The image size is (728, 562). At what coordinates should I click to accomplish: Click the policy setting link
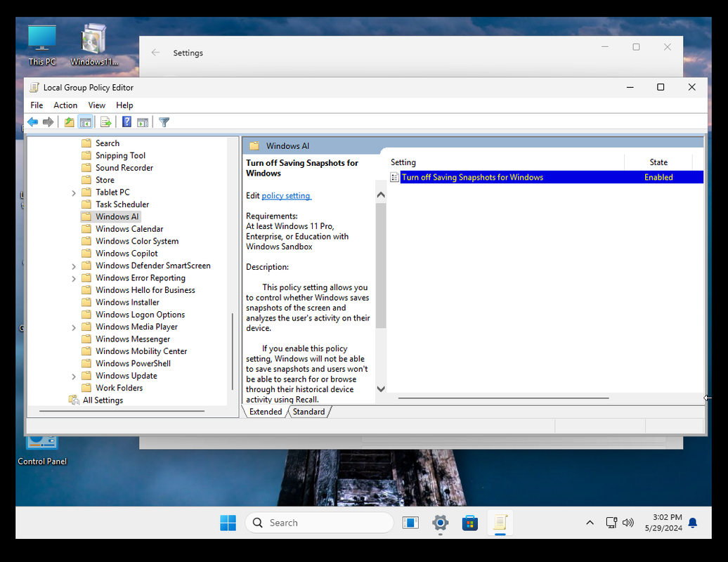point(287,196)
